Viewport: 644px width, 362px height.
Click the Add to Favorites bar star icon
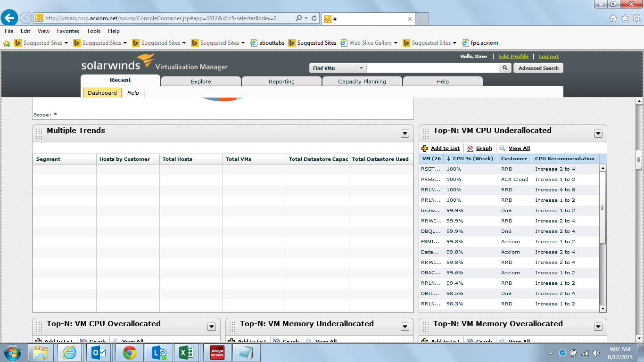coord(7,43)
